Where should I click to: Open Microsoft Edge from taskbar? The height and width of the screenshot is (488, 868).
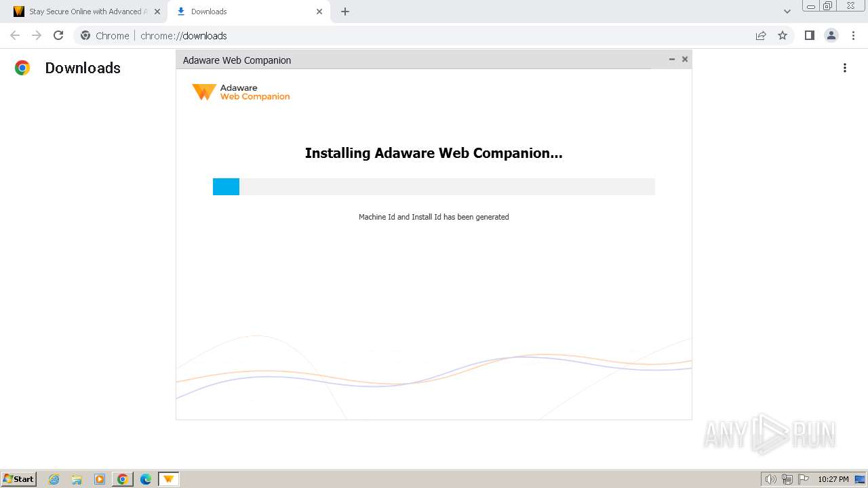146,479
